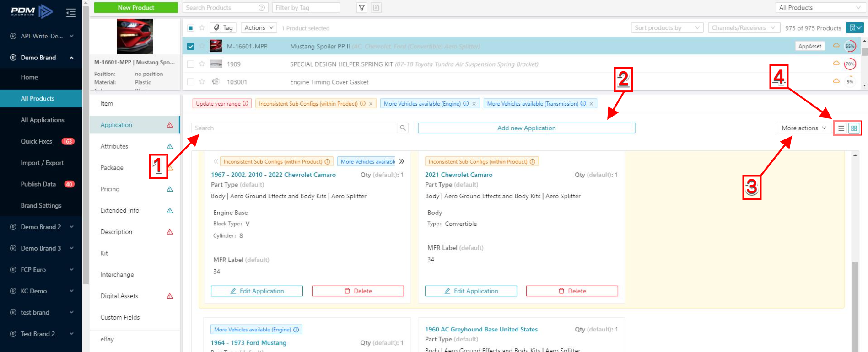
Task: Open the Channels/Receivers dropdown
Action: point(744,28)
